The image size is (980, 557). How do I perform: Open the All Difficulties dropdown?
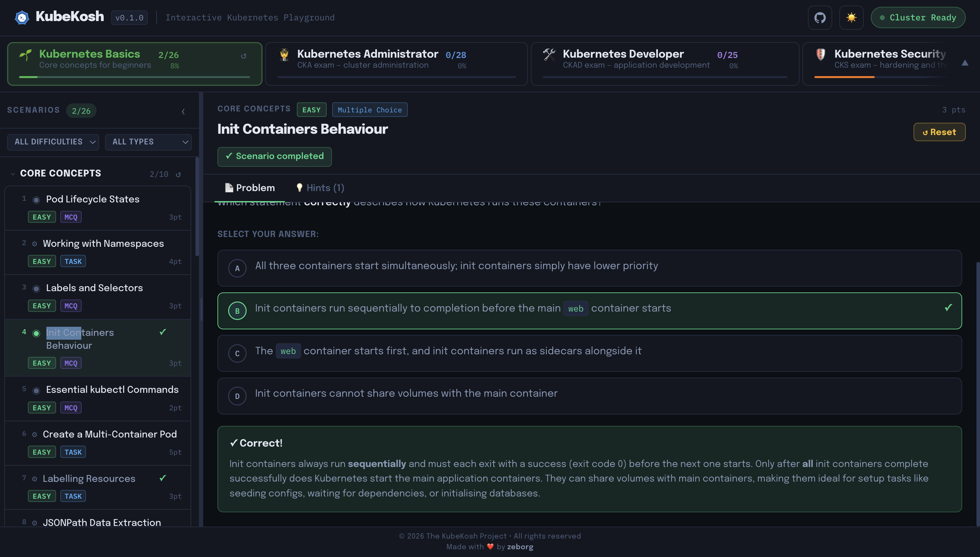[53, 142]
